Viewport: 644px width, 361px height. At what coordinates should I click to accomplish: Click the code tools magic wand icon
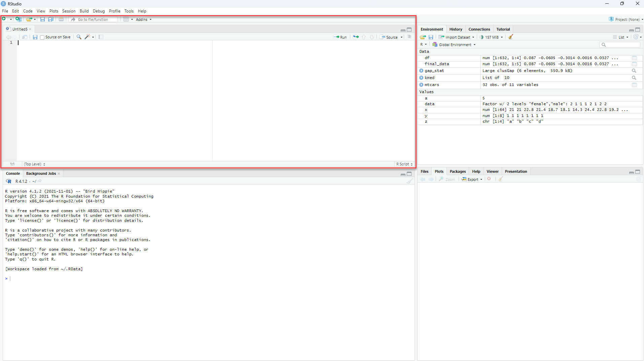click(x=87, y=37)
